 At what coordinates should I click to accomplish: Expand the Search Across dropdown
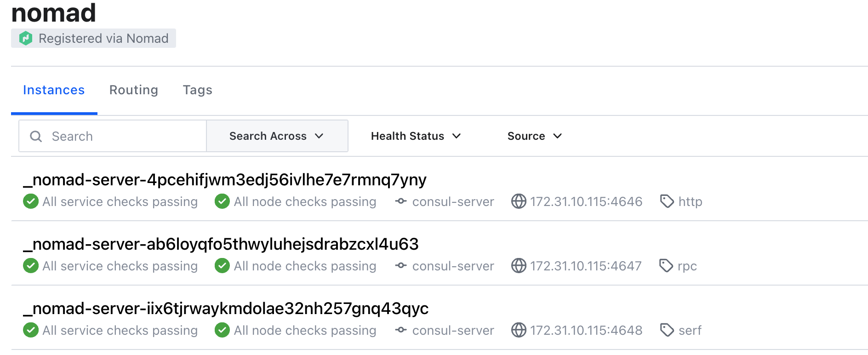point(277,136)
